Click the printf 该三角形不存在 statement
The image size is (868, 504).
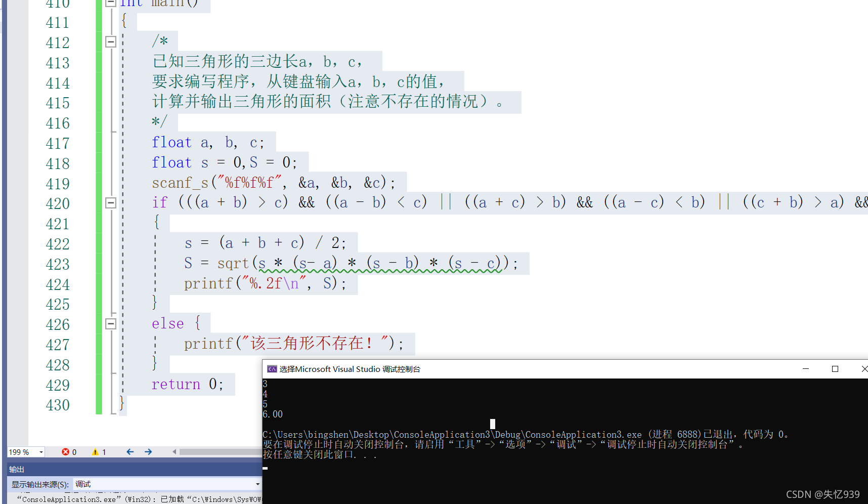pos(294,344)
